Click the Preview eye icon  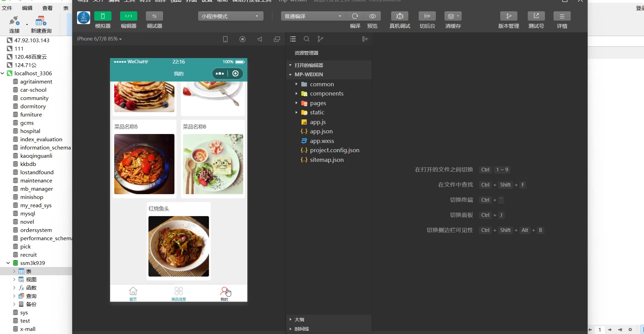point(372,16)
